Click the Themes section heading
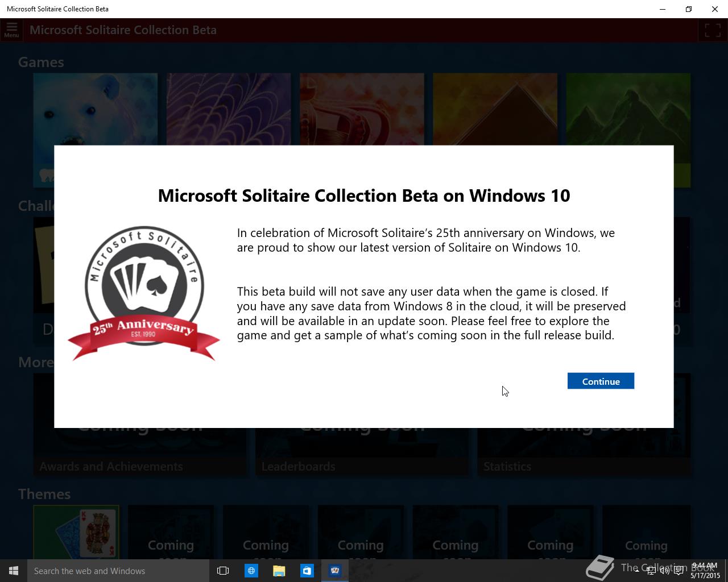Image resolution: width=728 pixels, height=582 pixels. tap(44, 494)
